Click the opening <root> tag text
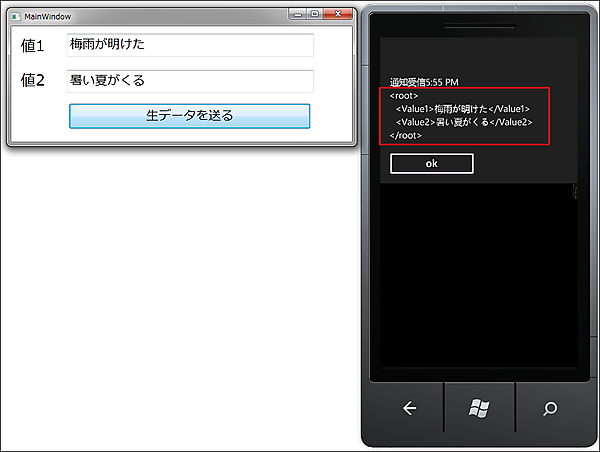This screenshot has width=600, height=452. (x=404, y=96)
